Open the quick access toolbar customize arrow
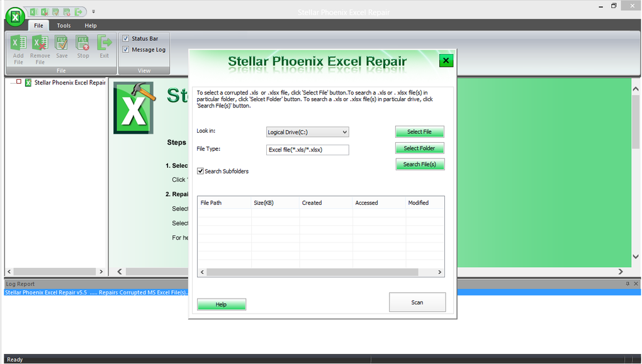This screenshot has height=364, width=642. [x=93, y=12]
